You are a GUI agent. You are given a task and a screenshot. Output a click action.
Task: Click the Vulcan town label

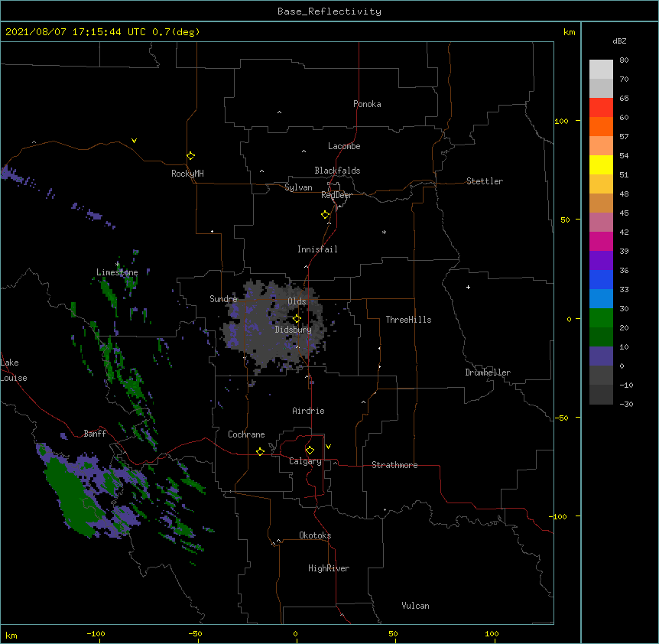coord(415,606)
